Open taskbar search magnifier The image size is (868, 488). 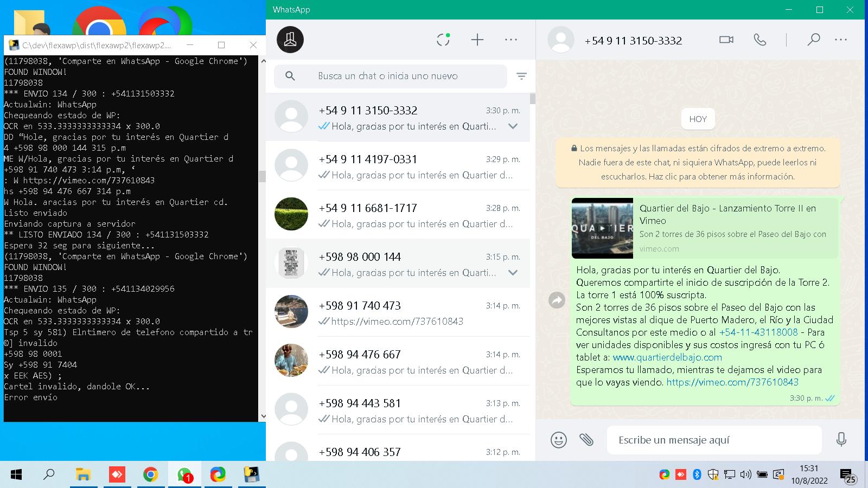49,475
